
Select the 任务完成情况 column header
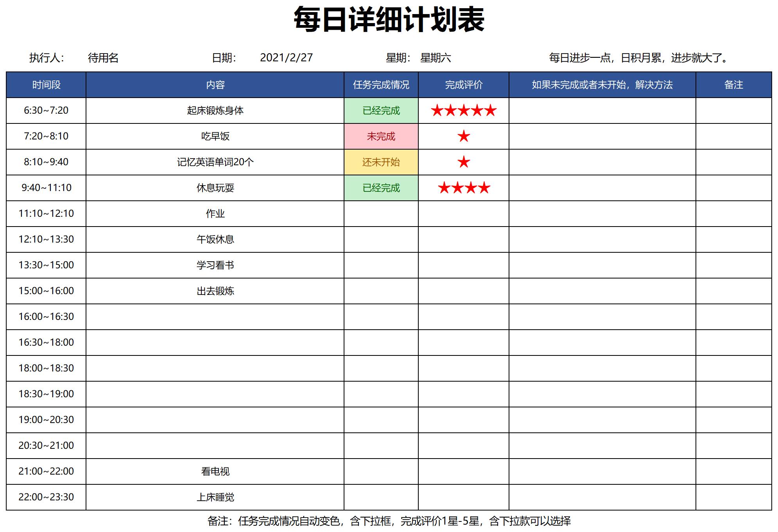381,85
